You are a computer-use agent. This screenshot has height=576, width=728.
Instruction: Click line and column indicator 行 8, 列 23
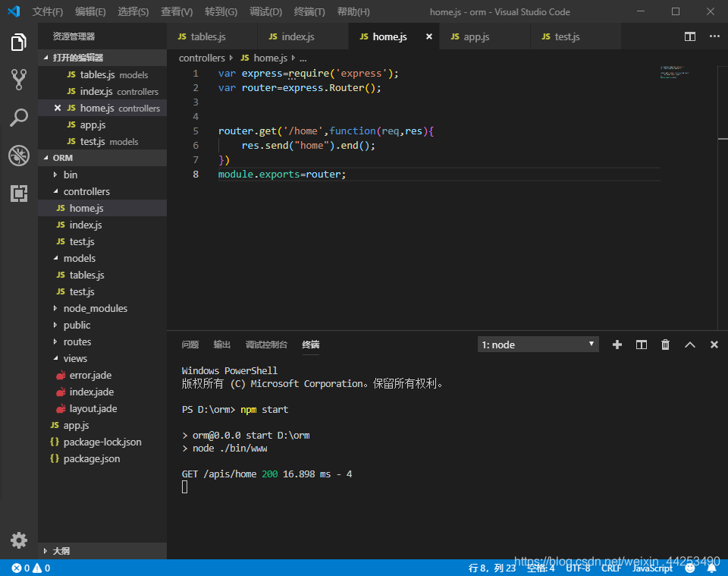[x=492, y=568]
